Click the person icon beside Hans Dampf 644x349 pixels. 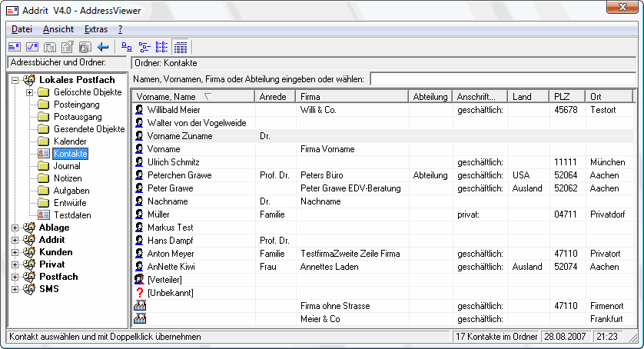click(140, 241)
